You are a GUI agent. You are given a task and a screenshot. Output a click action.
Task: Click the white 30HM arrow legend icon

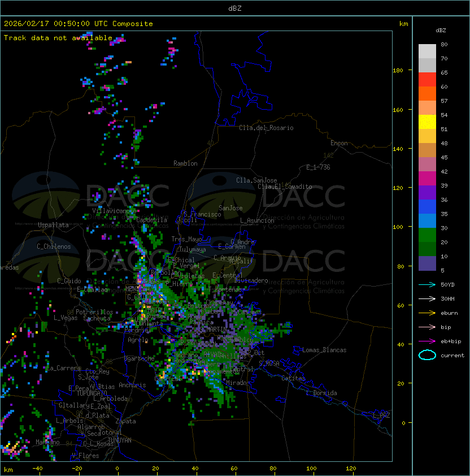pyautogui.click(x=427, y=299)
